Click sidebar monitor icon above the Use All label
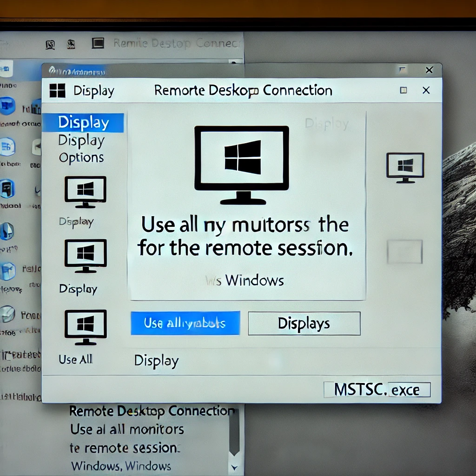 86,327
